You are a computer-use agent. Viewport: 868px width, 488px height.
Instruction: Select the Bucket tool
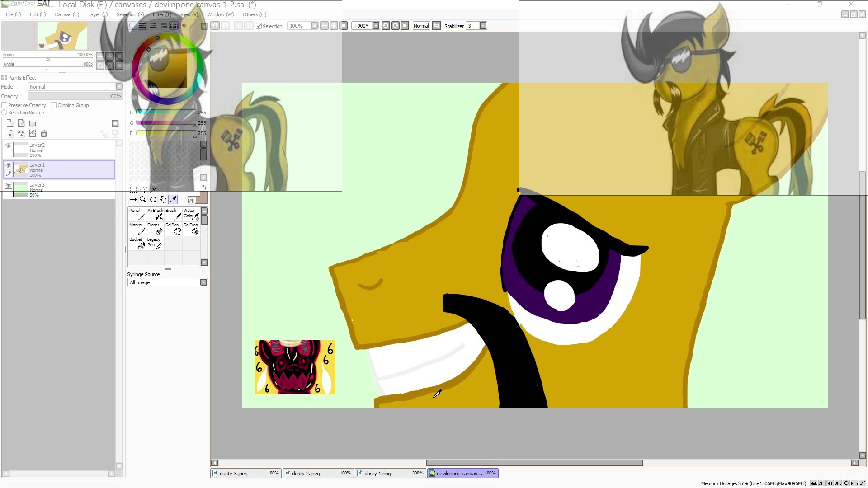137,243
